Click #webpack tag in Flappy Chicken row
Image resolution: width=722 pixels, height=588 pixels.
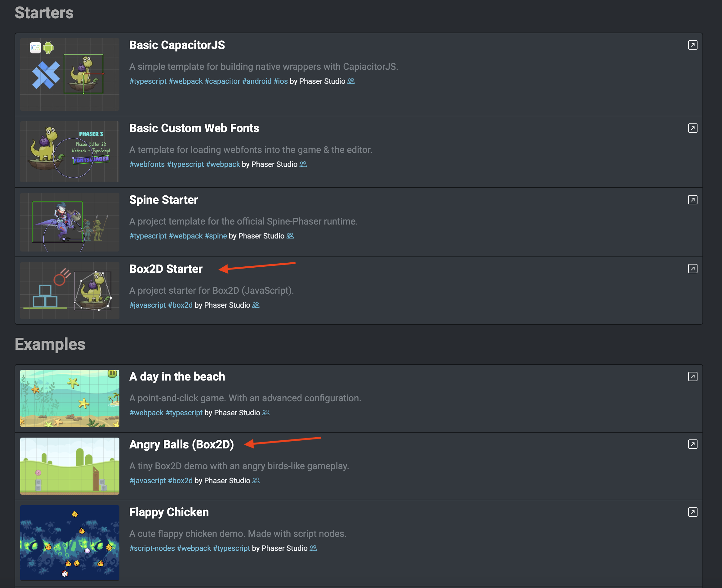[194, 548]
